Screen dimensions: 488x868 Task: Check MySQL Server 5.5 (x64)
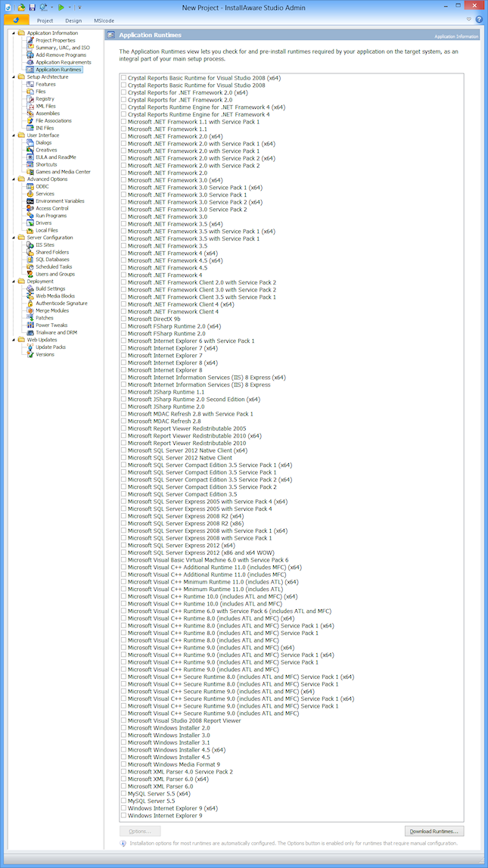click(x=124, y=794)
